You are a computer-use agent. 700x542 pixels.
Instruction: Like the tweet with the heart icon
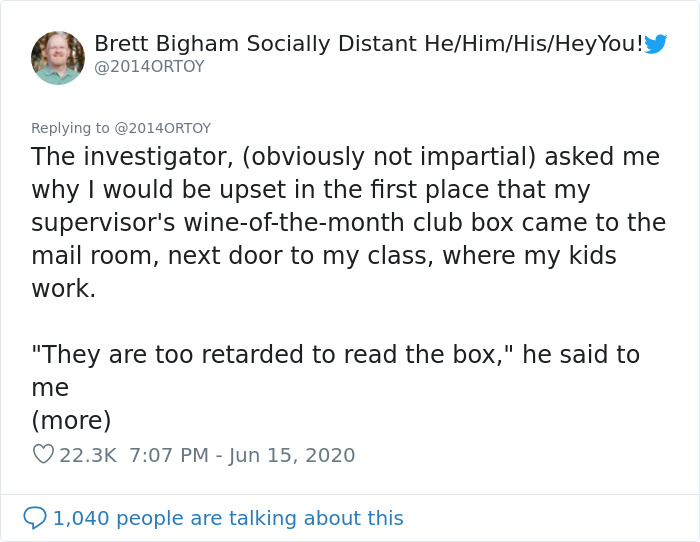coord(42,454)
